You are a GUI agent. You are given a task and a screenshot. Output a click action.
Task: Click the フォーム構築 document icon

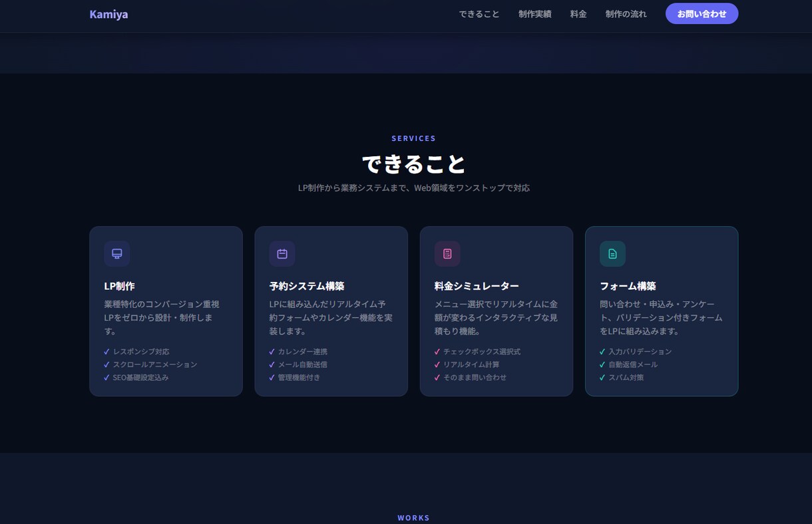(612, 253)
